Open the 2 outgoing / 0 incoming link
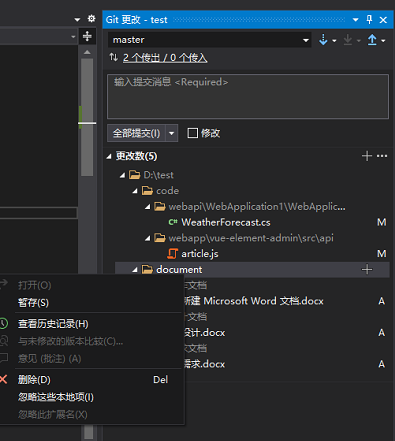Viewport: 395px width, 441px height. pyautogui.click(x=165, y=58)
